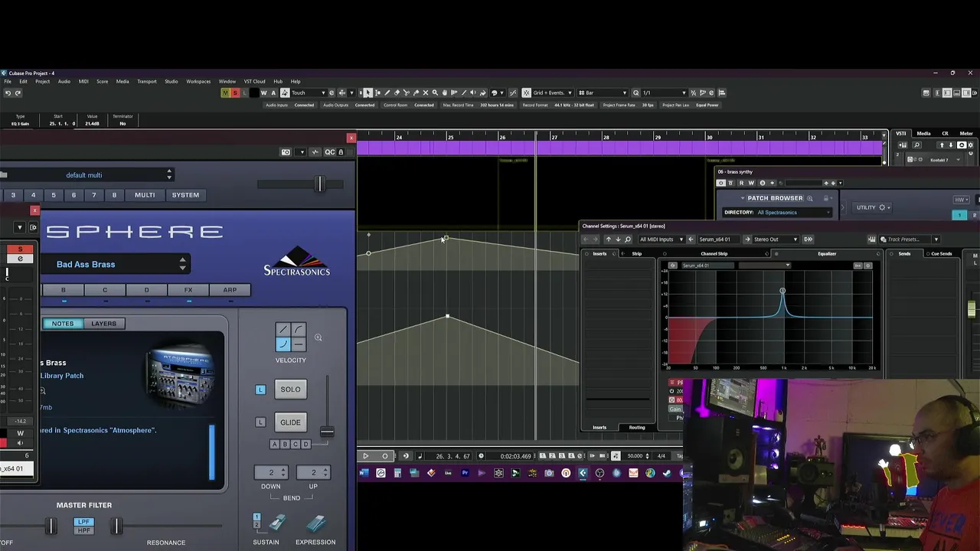The width and height of the screenshot is (980, 551).
Task: Open Premiere Pro from the taskbar
Action: (x=465, y=473)
